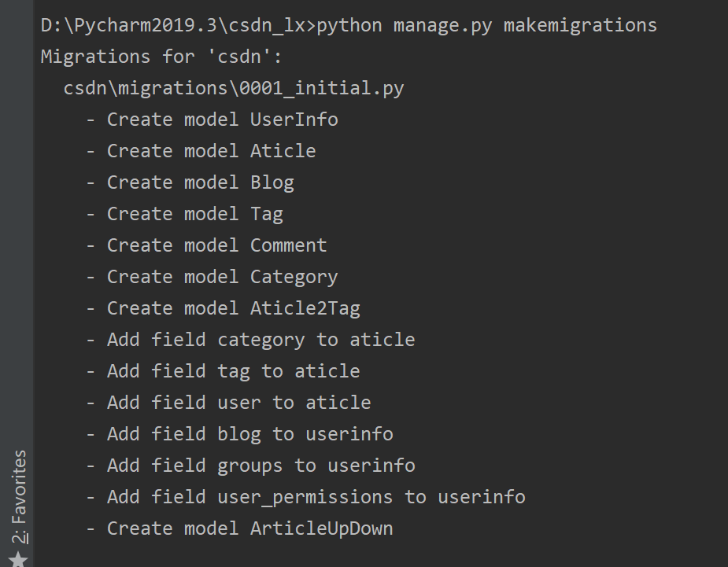
Task: Click 'Add field user_permissions to userinfo' line
Action: coord(305,497)
